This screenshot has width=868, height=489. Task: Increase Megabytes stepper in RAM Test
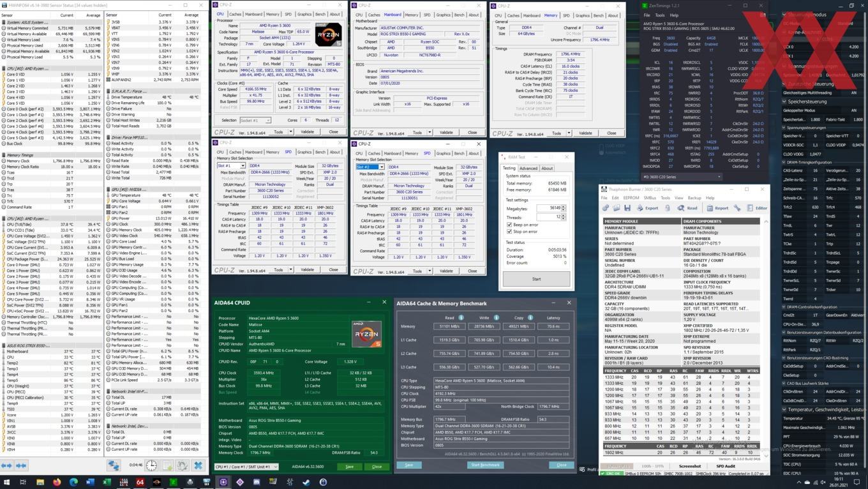(564, 207)
